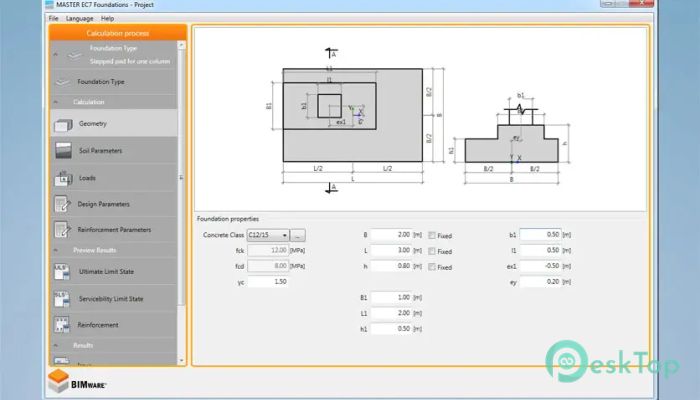Image resolution: width=700 pixels, height=400 pixels.
Task: Click sidebar scrollbar down arrow
Action: click(181, 360)
